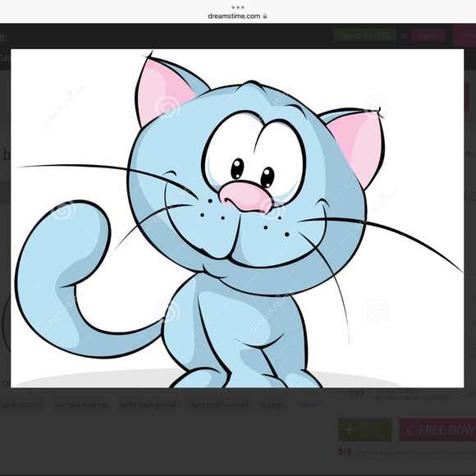476x476 pixels.
Task: Open the 'illustration isolated' keyword tag
Action: [218, 405]
